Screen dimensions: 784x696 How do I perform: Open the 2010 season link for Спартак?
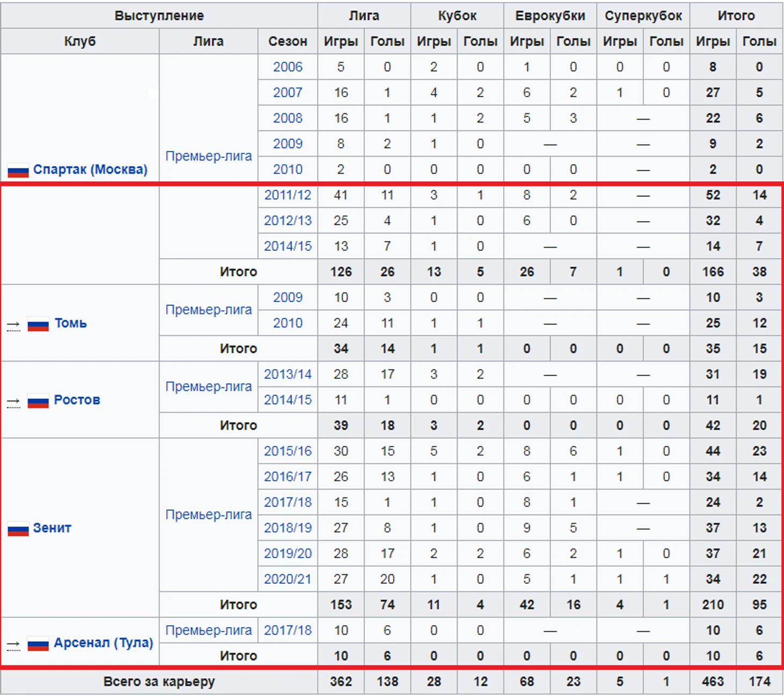click(288, 170)
